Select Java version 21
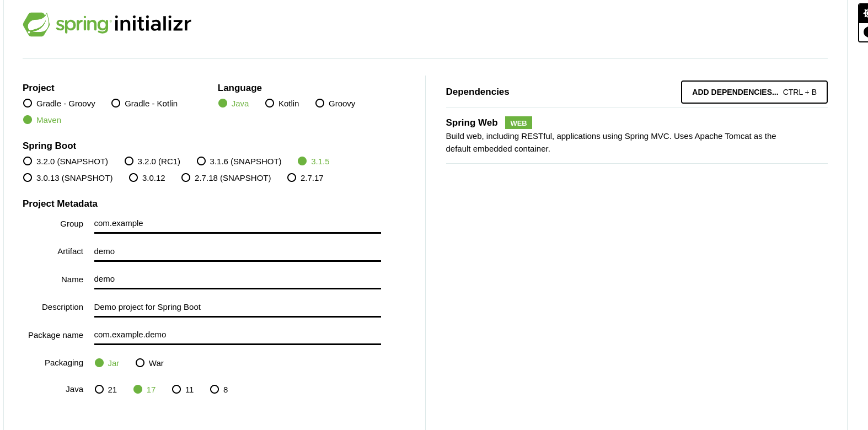Image resolution: width=868 pixels, height=430 pixels. click(99, 390)
